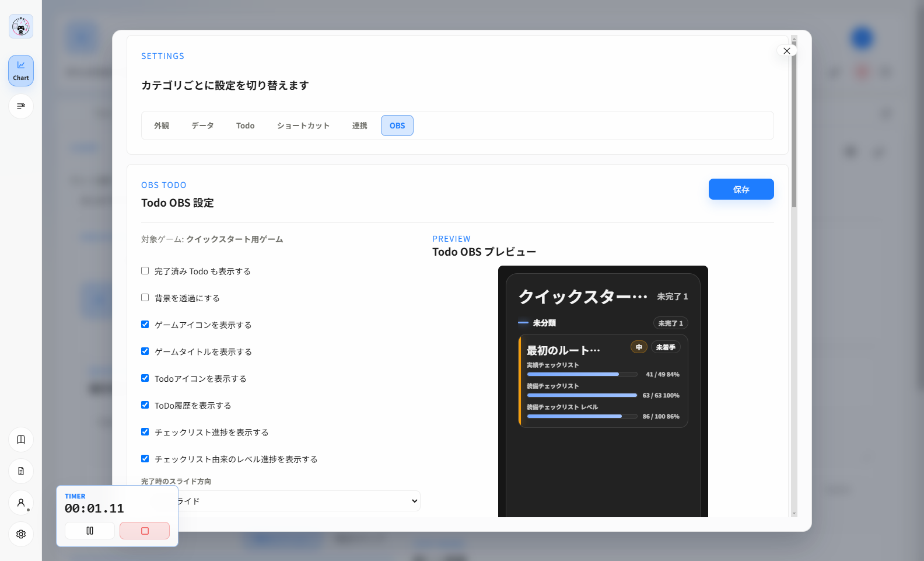Viewport: 924px width, 561px height.
Task: Switch to the 外観 tab
Action: click(x=162, y=126)
